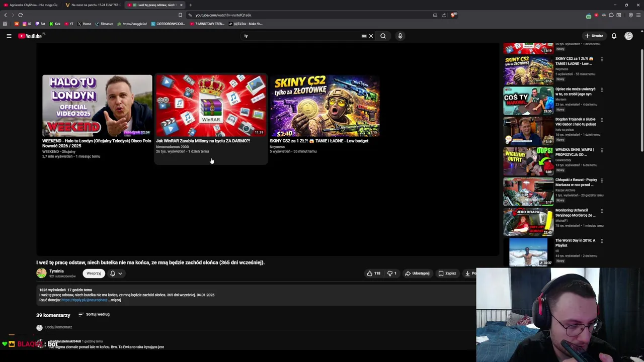The width and height of the screenshot is (644, 362).
Task: Open more options for Ojciec nie może video
Action: point(602,90)
